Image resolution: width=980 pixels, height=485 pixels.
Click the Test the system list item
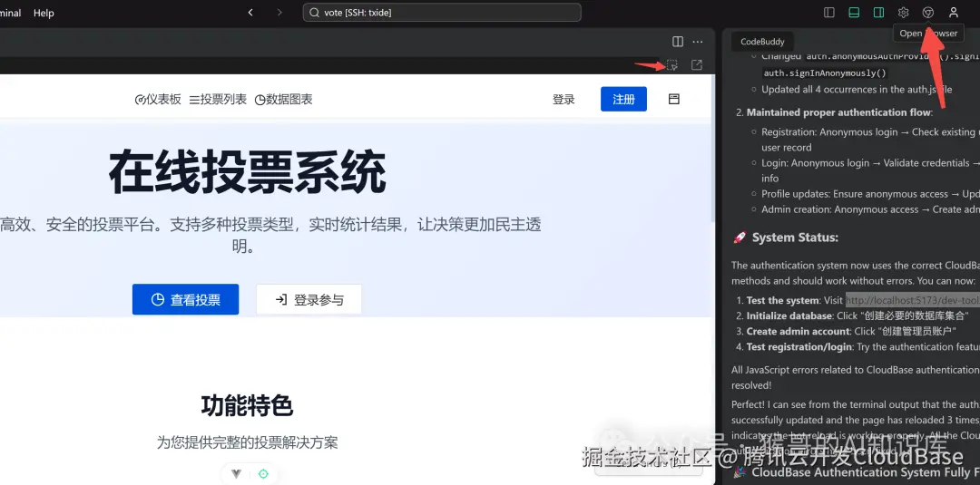pyautogui.click(x=863, y=300)
